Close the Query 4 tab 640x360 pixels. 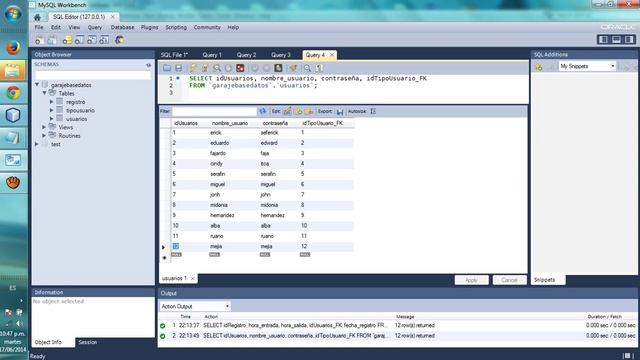point(332,55)
